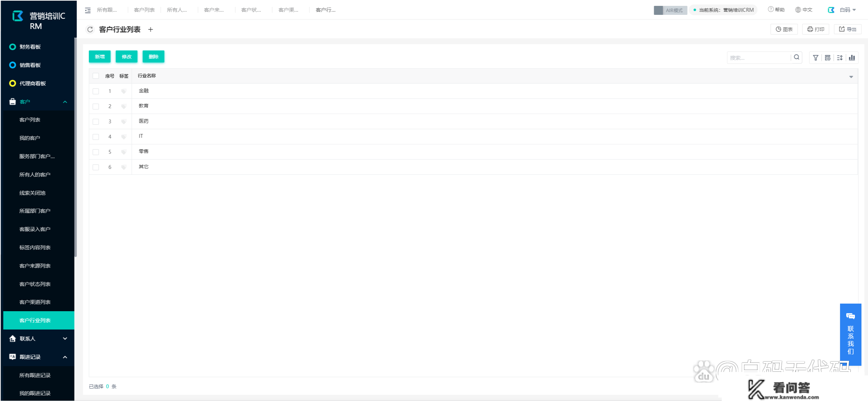This screenshot has height=401, width=868.
Task: Switch to the 客户渠... tab
Action: [288, 10]
